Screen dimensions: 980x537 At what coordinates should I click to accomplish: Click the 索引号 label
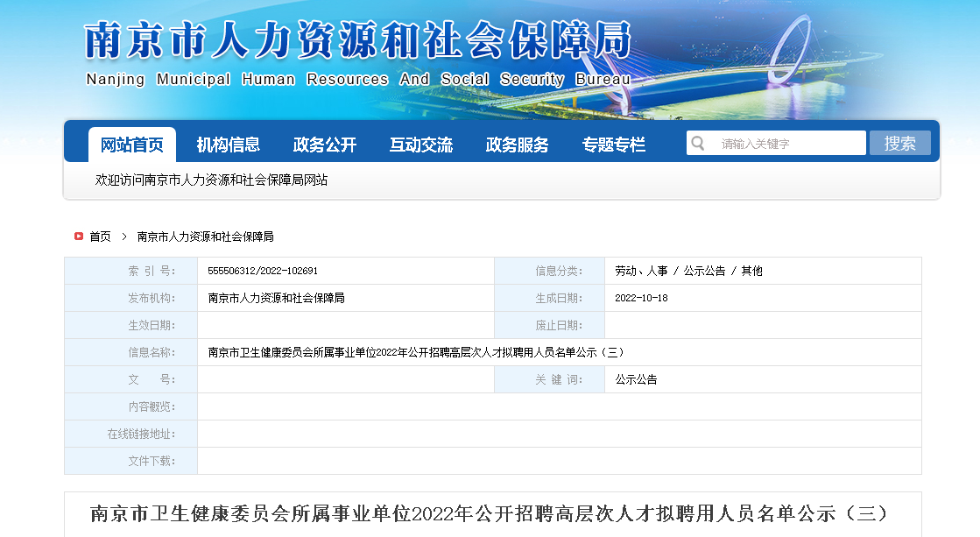(152, 271)
